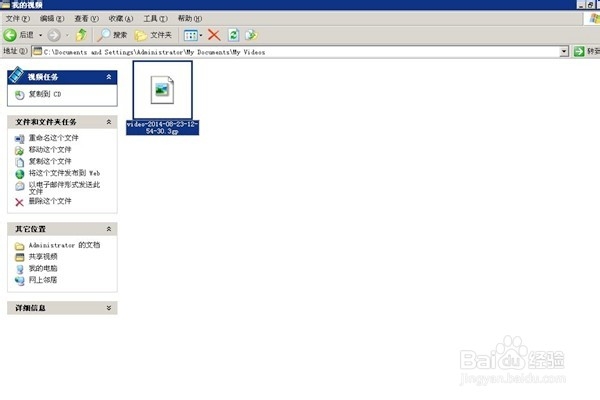
Task: Open the 收藏(A) menu
Action: click(x=121, y=18)
